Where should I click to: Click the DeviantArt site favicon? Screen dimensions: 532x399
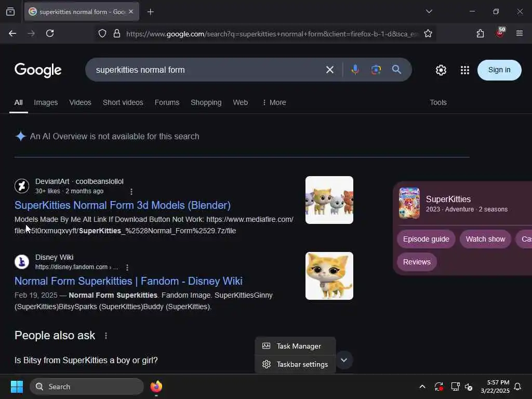tap(22, 186)
